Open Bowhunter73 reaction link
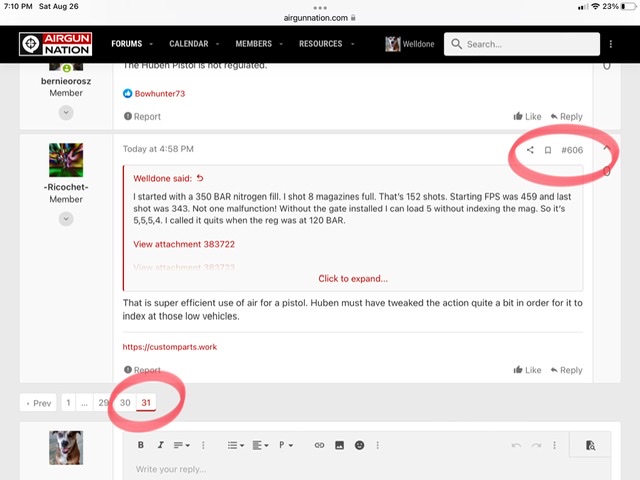Image resolution: width=640 pixels, height=480 pixels. pos(160,93)
